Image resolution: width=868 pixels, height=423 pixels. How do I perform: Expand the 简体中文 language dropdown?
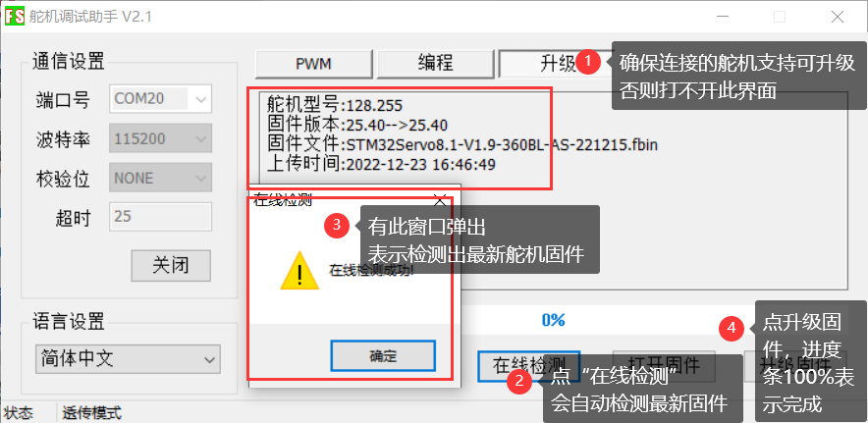tap(128, 359)
